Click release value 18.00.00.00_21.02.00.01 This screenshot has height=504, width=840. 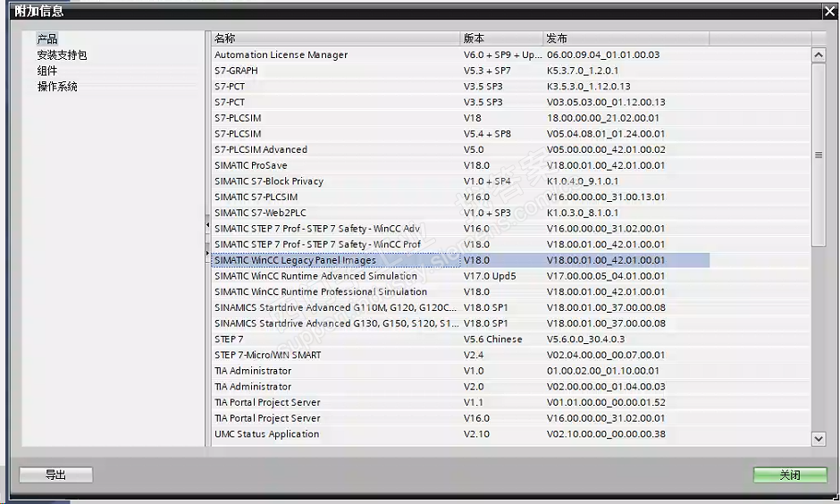[603, 118]
